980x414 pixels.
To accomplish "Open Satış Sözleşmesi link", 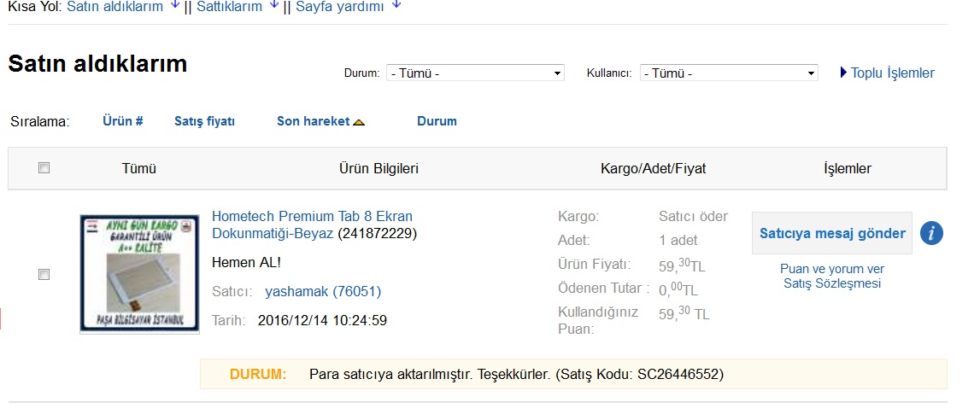I will 832,283.
